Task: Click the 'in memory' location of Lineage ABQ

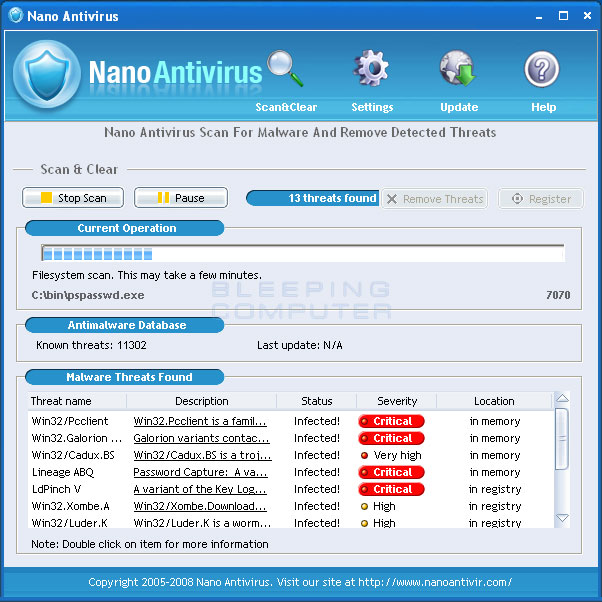Action: tap(495, 472)
